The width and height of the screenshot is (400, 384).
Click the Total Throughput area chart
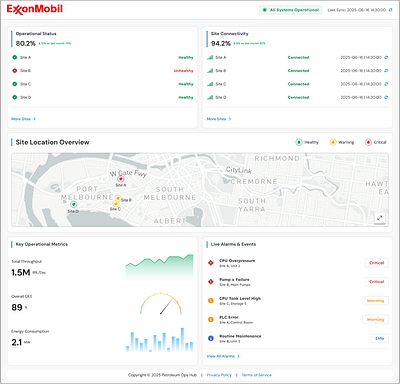pos(159,267)
